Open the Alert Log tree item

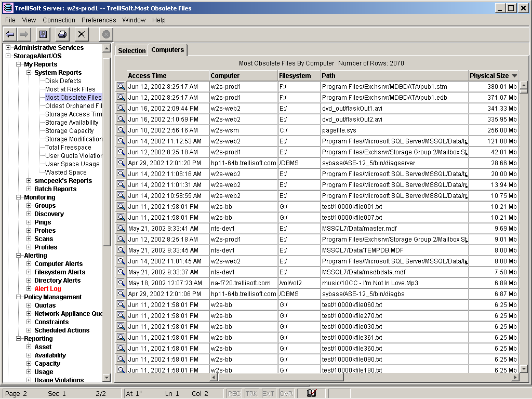point(48,289)
